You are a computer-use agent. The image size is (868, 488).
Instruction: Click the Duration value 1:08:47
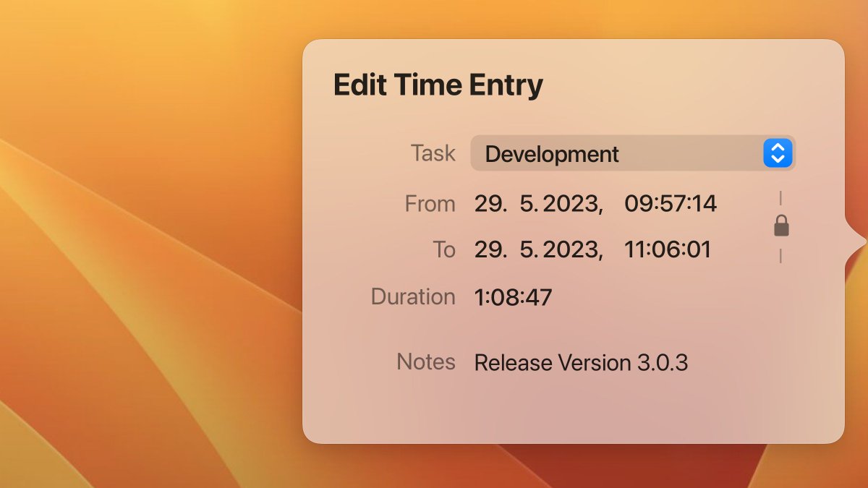pos(513,297)
